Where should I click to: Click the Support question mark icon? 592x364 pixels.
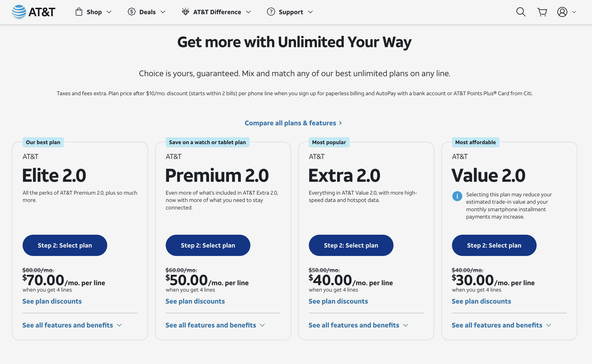271,12
